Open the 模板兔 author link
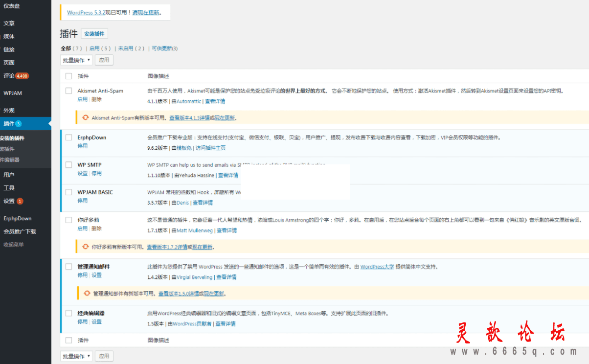 (x=184, y=148)
